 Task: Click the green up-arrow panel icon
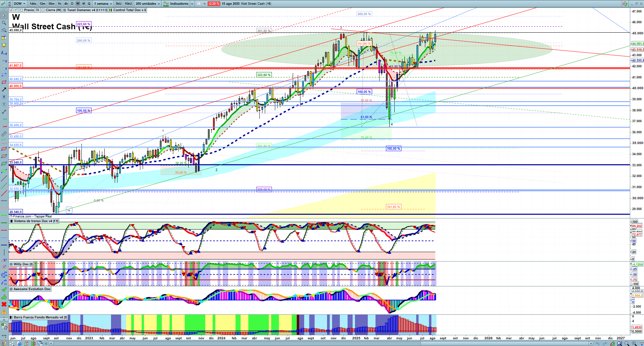pyautogui.click(x=16, y=10)
